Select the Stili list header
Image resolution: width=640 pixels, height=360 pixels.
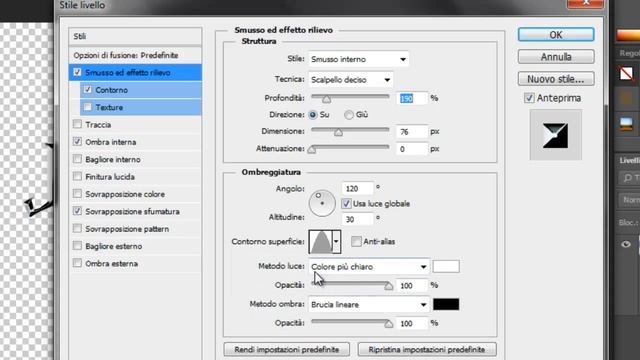[135, 36]
